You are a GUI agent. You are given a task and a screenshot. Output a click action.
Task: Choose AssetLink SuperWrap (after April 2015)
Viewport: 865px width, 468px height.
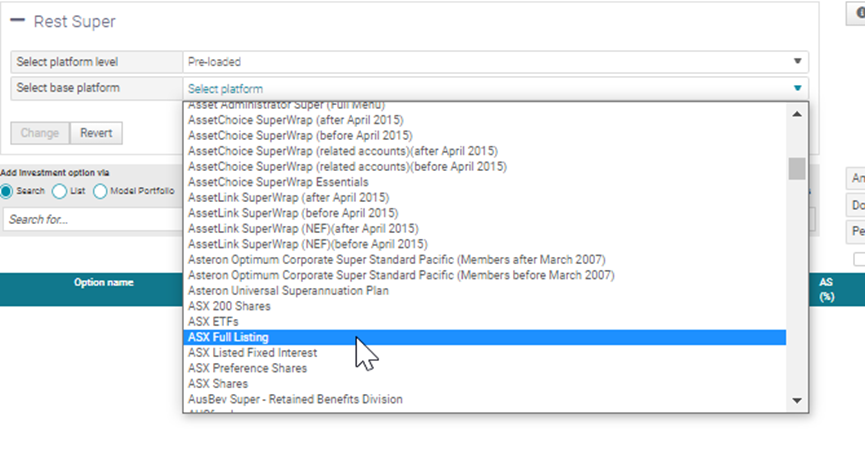[x=484, y=198]
